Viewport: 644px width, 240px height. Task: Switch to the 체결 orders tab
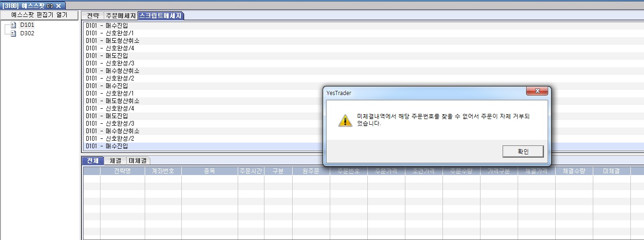pyautogui.click(x=116, y=160)
